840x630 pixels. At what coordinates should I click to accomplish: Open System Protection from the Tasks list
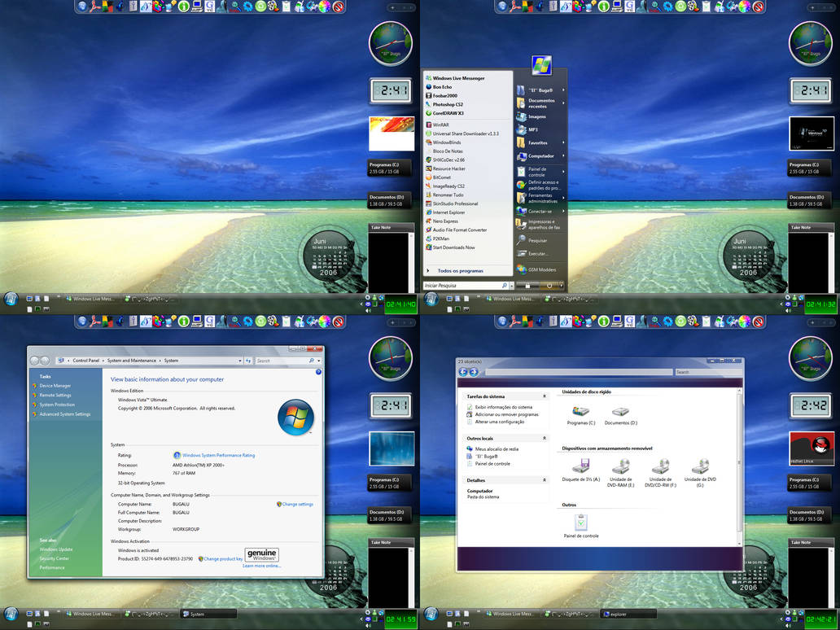coord(57,405)
